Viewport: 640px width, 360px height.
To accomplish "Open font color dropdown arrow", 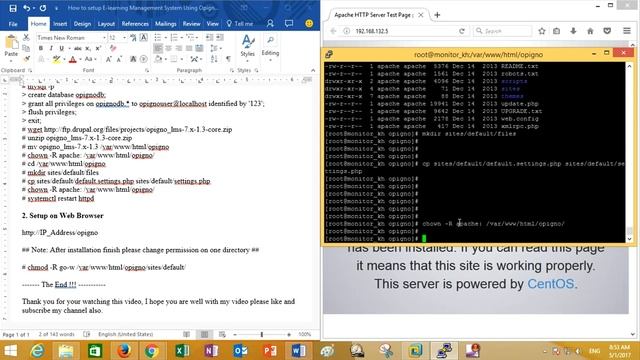I will 80,60.
